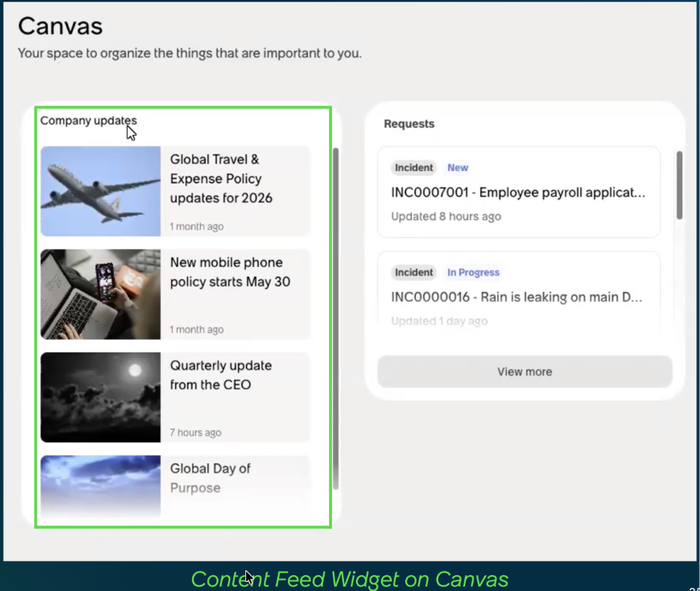Open the airplane thumbnail for Travel policy
Screen dimensions: 700x591
point(100,191)
